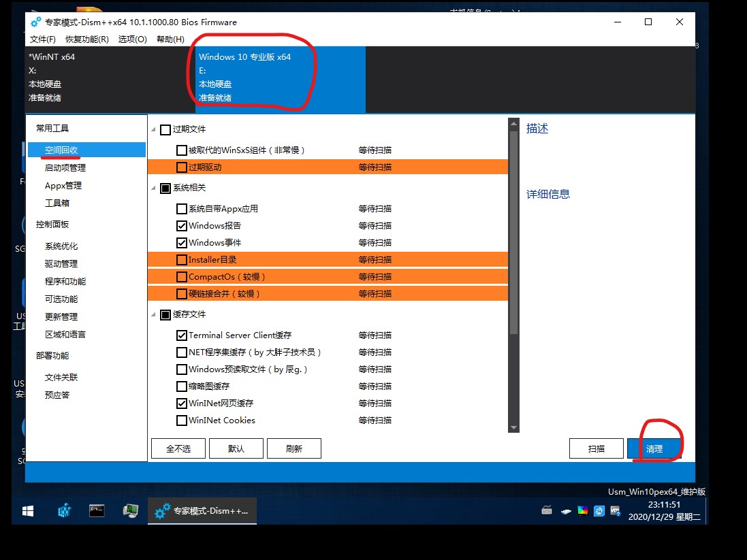Open 驱动管理 in sidebar
Screen dimensions: 747x560
tap(61, 263)
